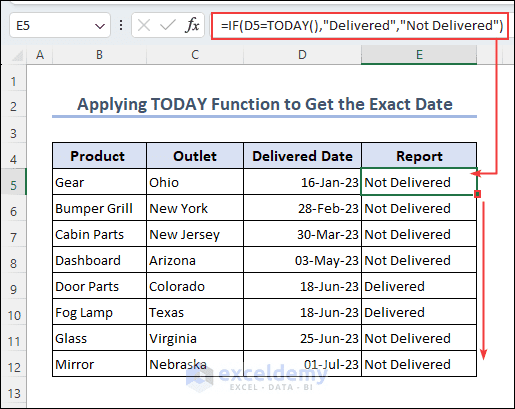The width and height of the screenshot is (515, 409).
Task: Select row 2 header
Action: pos(13,104)
